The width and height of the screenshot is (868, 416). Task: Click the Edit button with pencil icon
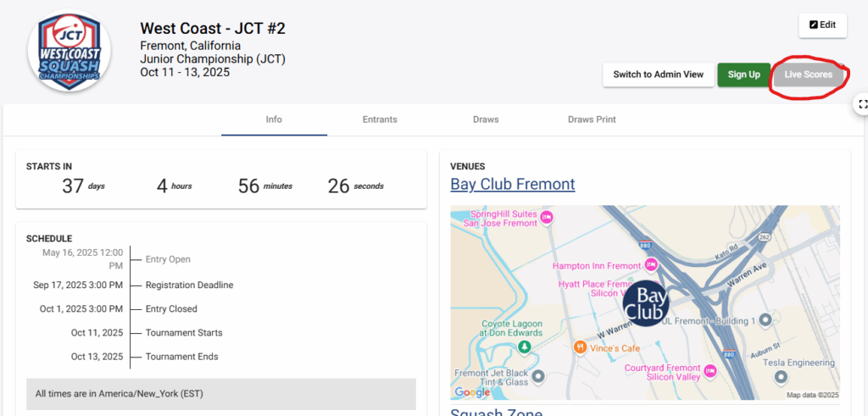[822, 25]
